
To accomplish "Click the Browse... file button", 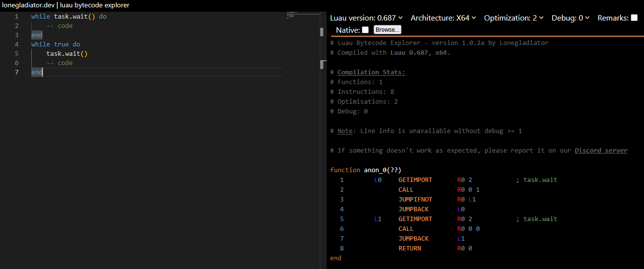I will (387, 30).
